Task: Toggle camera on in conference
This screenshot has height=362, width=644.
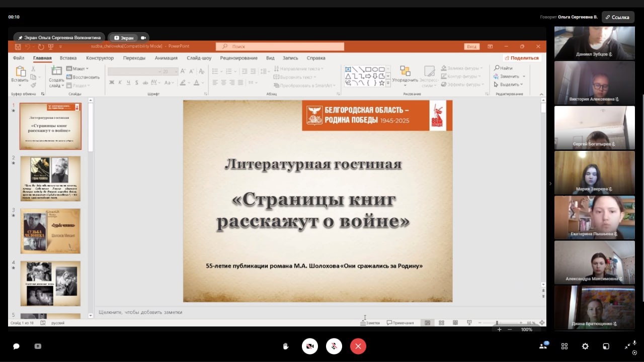Action: pyautogui.click(x=310, y=346)
